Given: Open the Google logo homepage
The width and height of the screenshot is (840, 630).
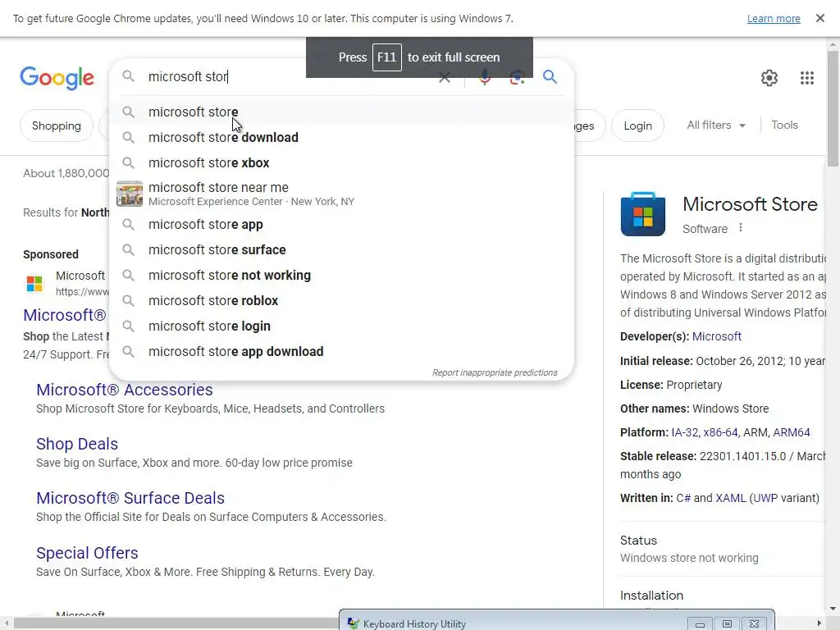Looking at the screenshot, I should click(57, 78).
